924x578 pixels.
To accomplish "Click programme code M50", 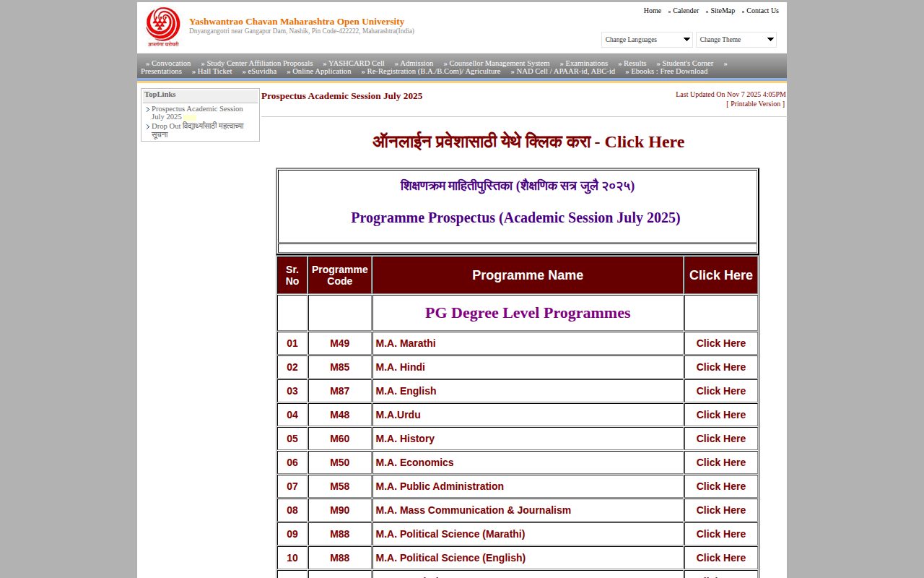I will (340, 462).
